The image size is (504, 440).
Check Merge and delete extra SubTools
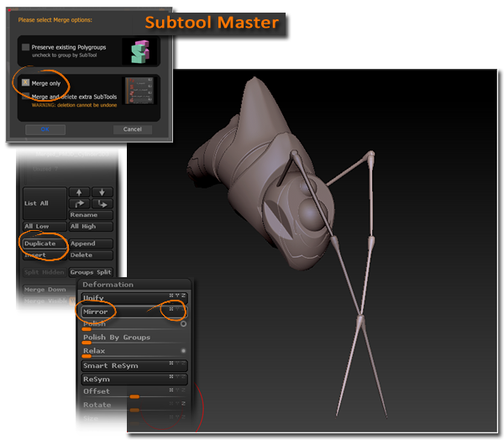tap(26, 96)
